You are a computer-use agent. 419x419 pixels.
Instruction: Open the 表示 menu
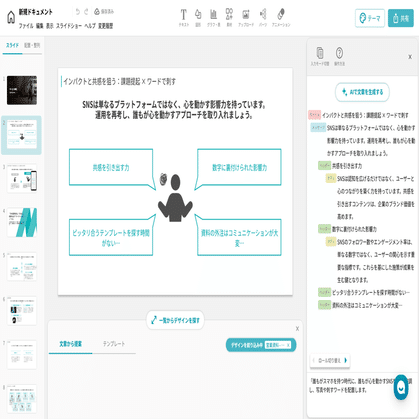50,26
